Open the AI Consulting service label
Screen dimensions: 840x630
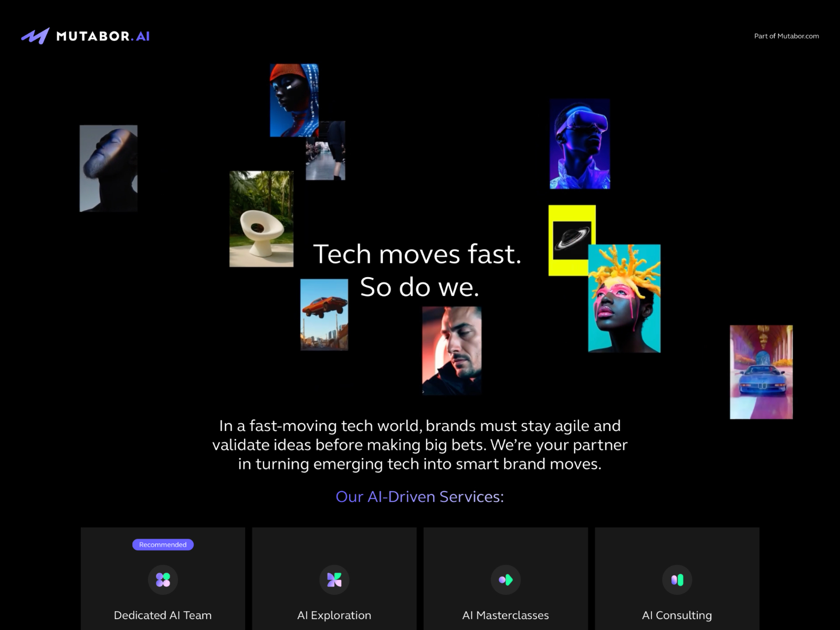[x=677, y=615]
